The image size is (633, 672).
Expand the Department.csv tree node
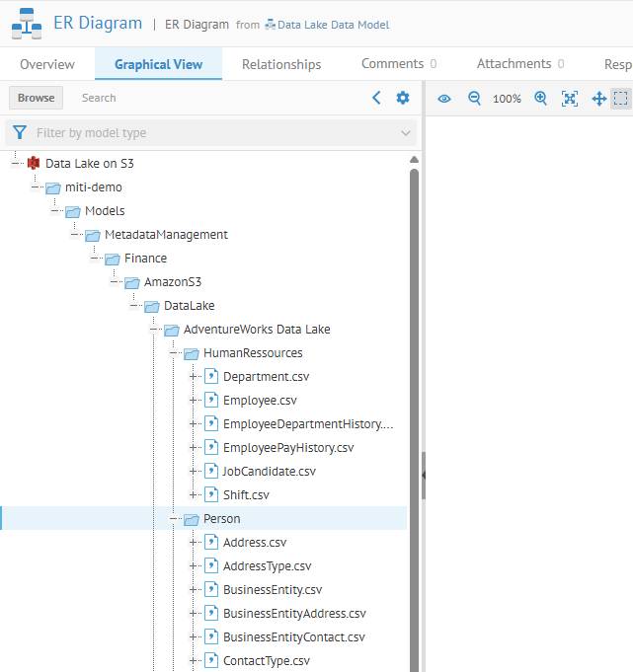click(x=194, y=377)
